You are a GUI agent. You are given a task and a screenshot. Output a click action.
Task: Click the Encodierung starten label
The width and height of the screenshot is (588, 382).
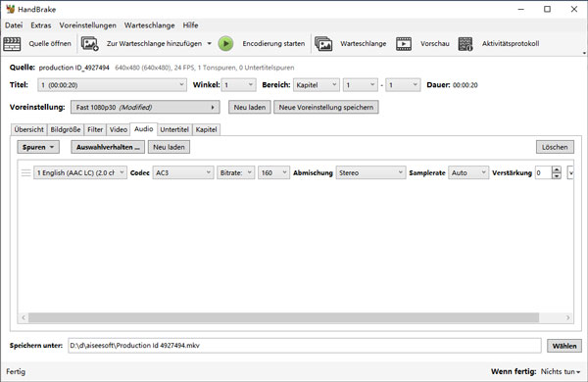[273, 44]
